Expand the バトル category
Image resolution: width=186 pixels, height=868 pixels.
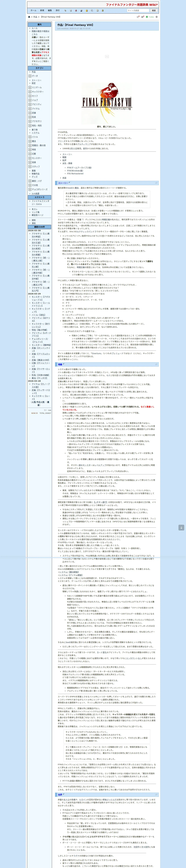point(30,137)
